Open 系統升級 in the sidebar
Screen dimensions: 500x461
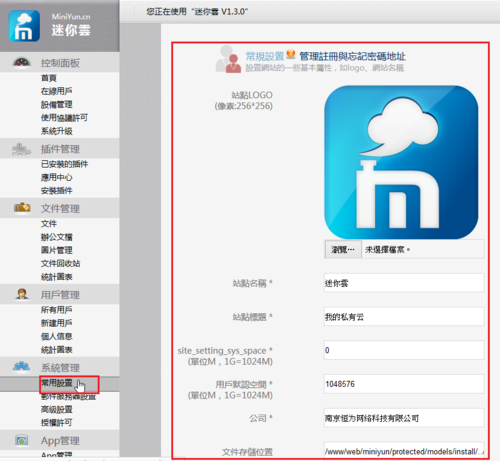[x=56, y=131]
